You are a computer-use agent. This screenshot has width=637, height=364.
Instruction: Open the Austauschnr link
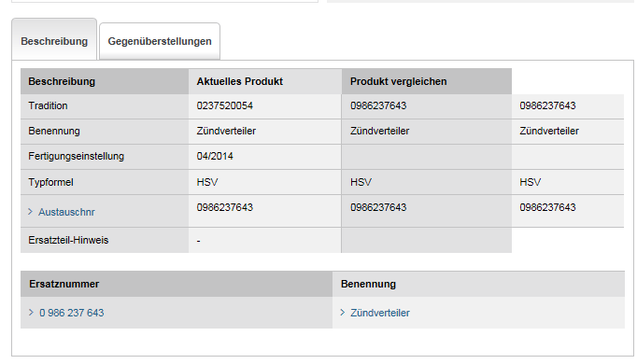(x=66, y=212)
